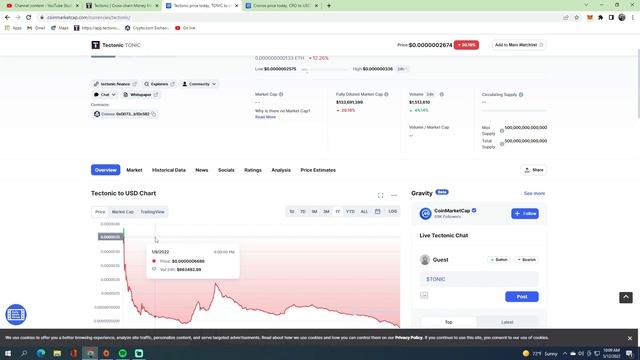
Task: Open the Socials tab
Action: tap(226, 170)
